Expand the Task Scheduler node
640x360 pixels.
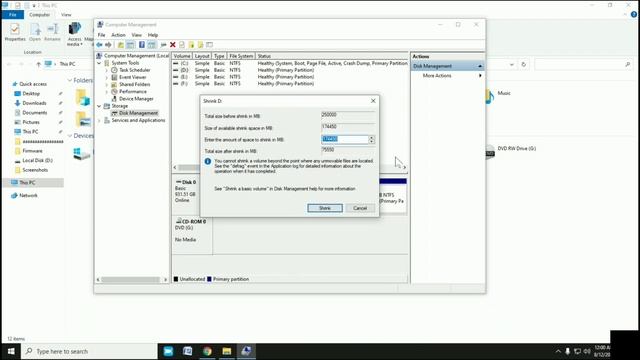tap(107, 70)
